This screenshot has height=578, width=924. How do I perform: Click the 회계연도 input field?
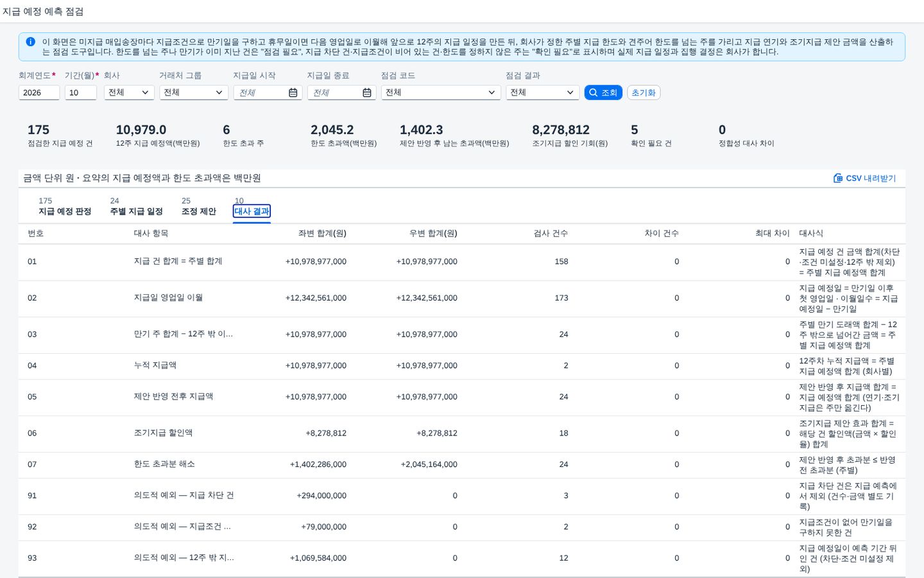click(x=39, y=92)
